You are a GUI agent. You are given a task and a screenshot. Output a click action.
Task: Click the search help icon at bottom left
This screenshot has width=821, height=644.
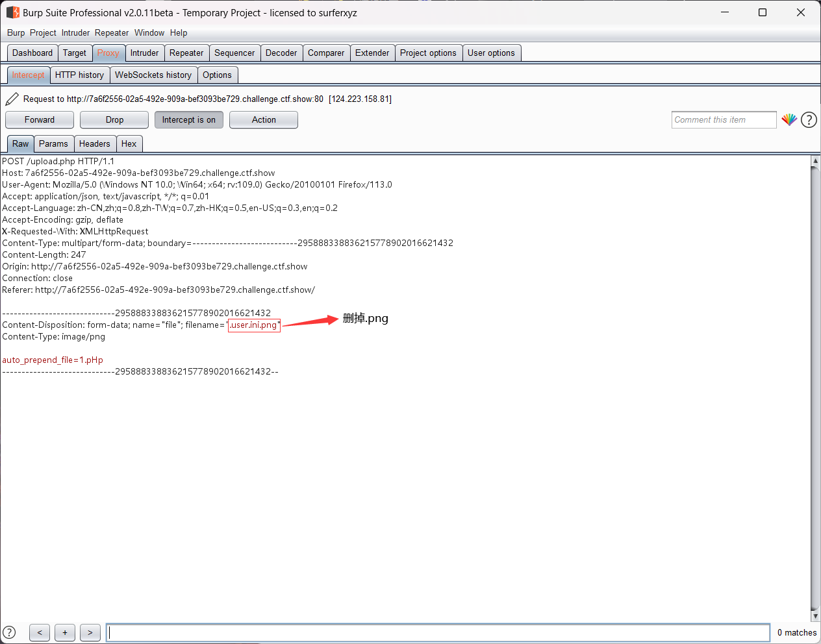click(9, 632)
